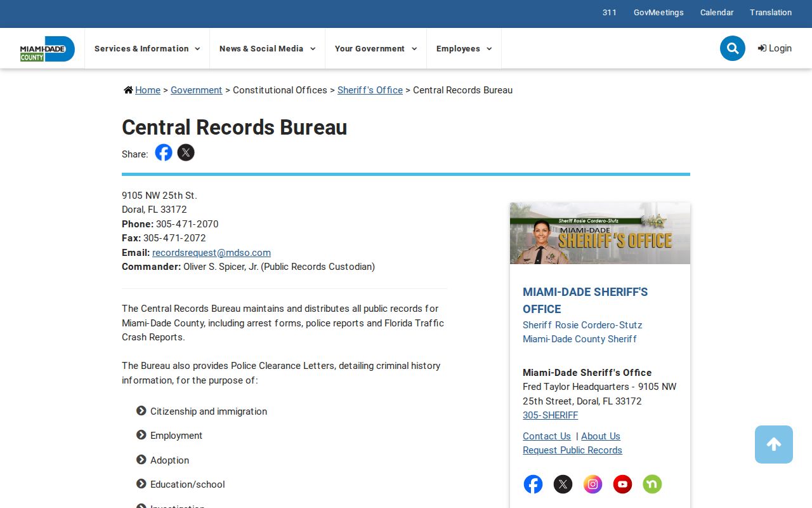The height and width of the screenshot is (508, 812).
Task: Click Central Records Bureau page title
Action: (x=234, y=127)
